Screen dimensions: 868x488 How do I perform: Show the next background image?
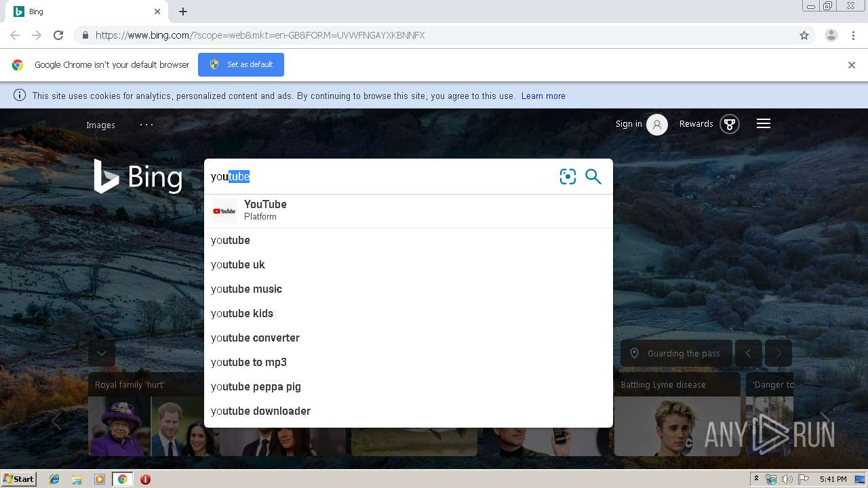(778, 353)
